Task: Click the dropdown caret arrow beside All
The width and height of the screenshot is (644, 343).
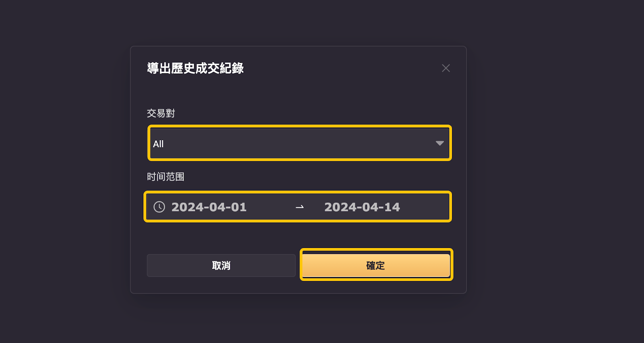Action: [440, 143]
